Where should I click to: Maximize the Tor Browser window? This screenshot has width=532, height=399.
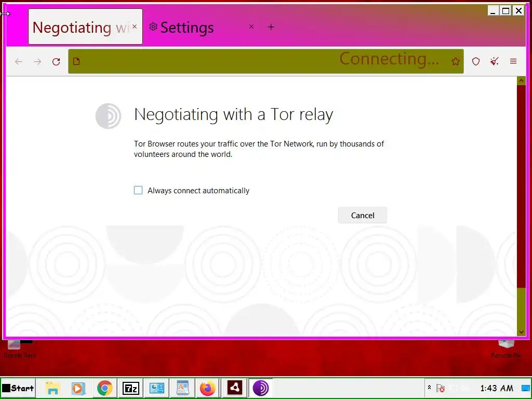click(x=506, y=11)
